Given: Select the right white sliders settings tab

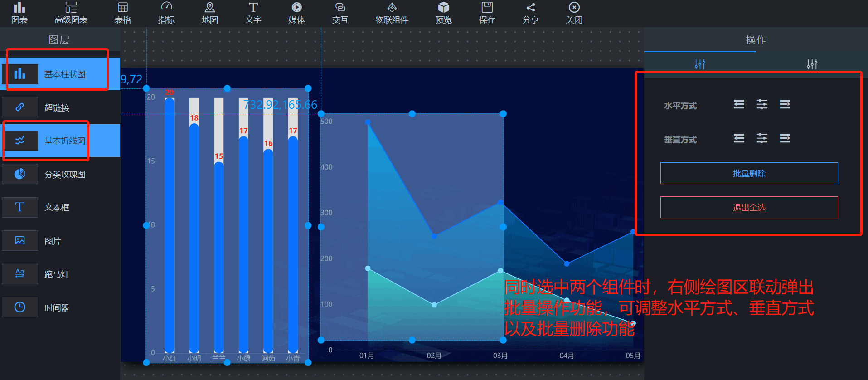Looking at the screenshot, I should 812,64.
